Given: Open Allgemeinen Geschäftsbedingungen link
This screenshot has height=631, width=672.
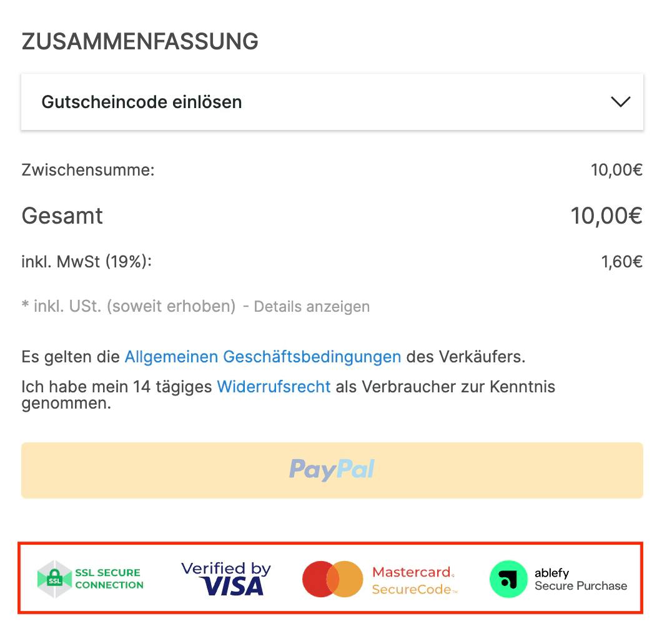Looking at the screenshot, I should 263,357.
